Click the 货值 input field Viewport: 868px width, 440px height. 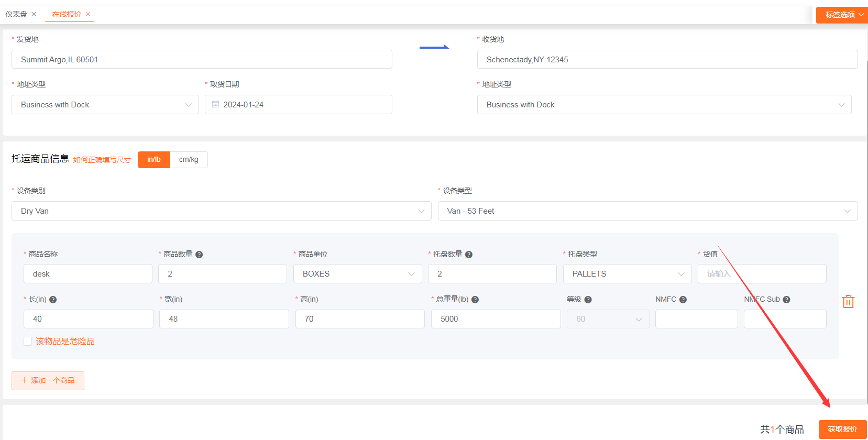(762, 274)
